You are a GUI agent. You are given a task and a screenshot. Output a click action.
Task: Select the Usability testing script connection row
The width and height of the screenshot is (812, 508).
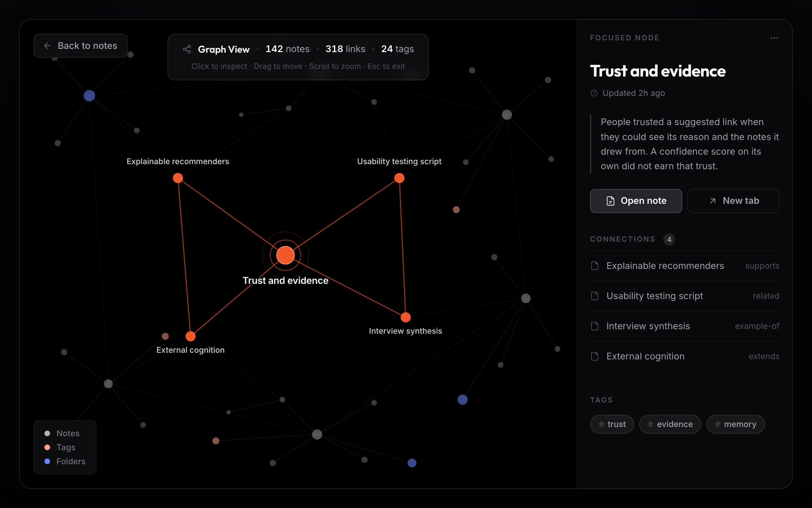click(x=684, y=296)
